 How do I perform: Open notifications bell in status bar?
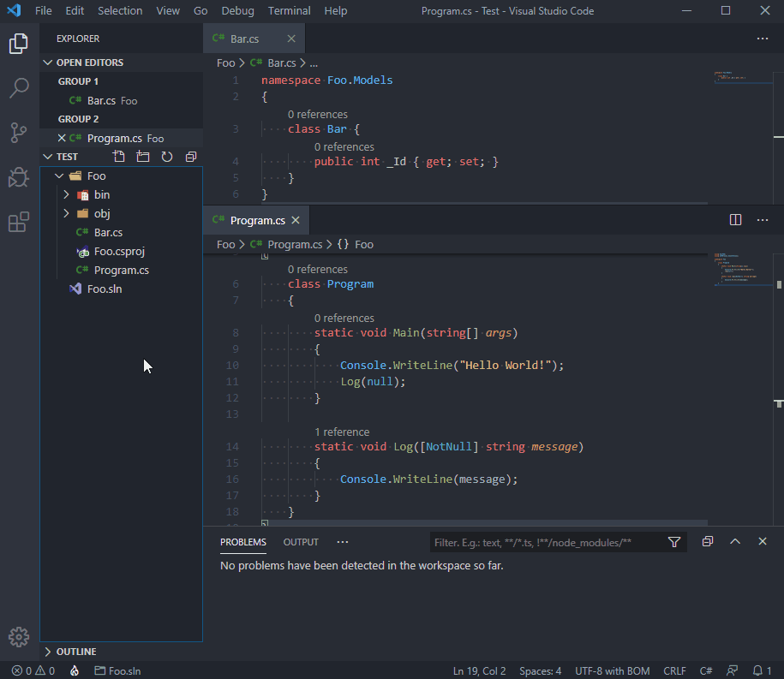point(763,670)
